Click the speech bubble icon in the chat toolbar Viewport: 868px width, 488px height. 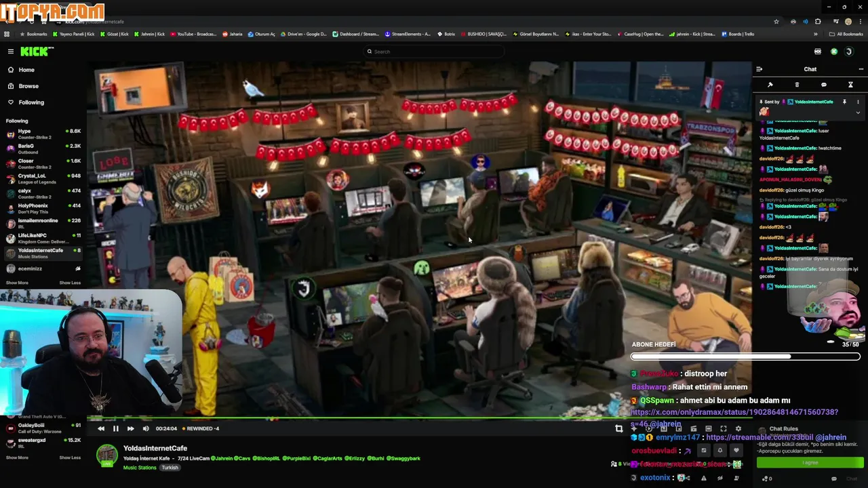(x=824, y=85)
